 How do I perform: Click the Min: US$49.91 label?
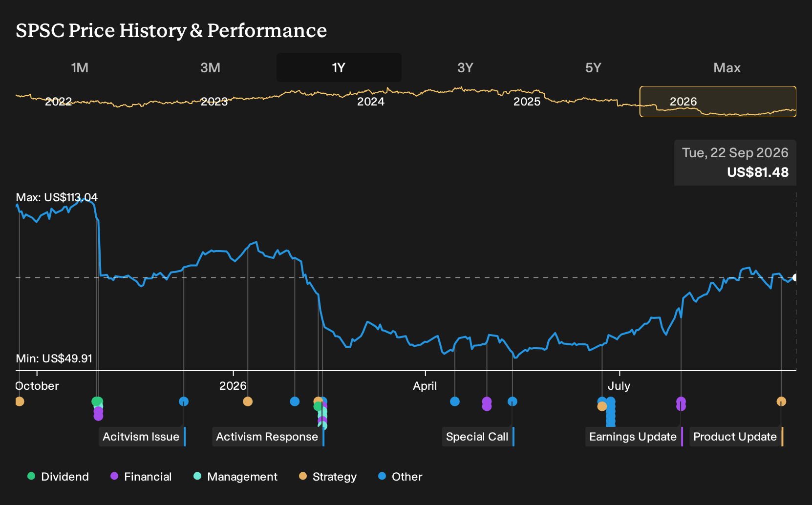[54, 358]
